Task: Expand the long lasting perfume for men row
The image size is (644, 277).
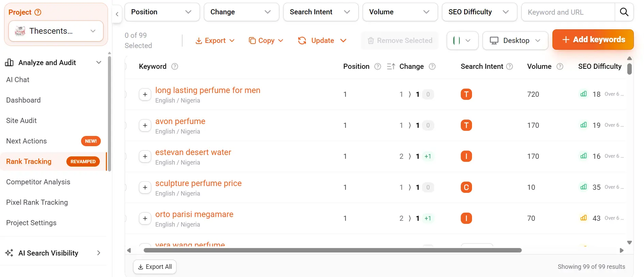Action: coord(145,94)
